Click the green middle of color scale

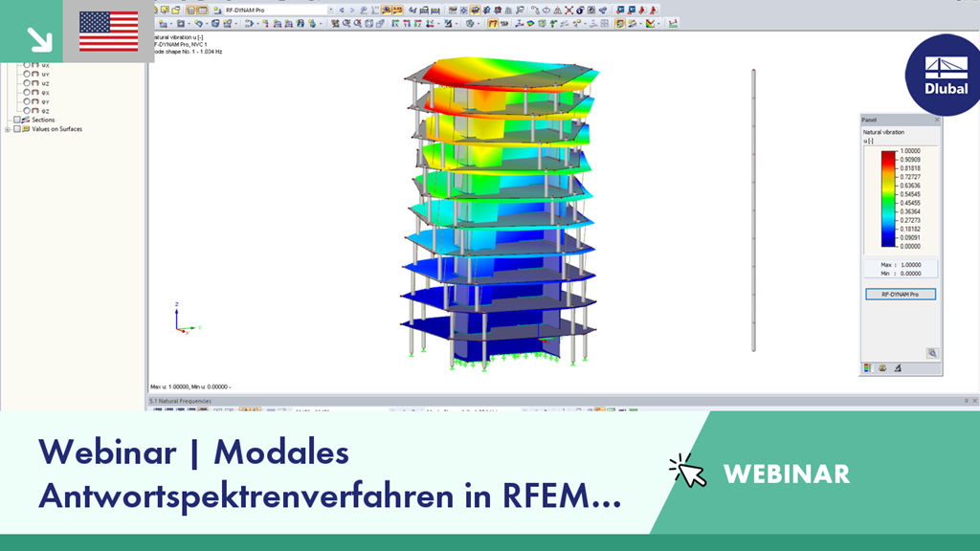(888, 199)
